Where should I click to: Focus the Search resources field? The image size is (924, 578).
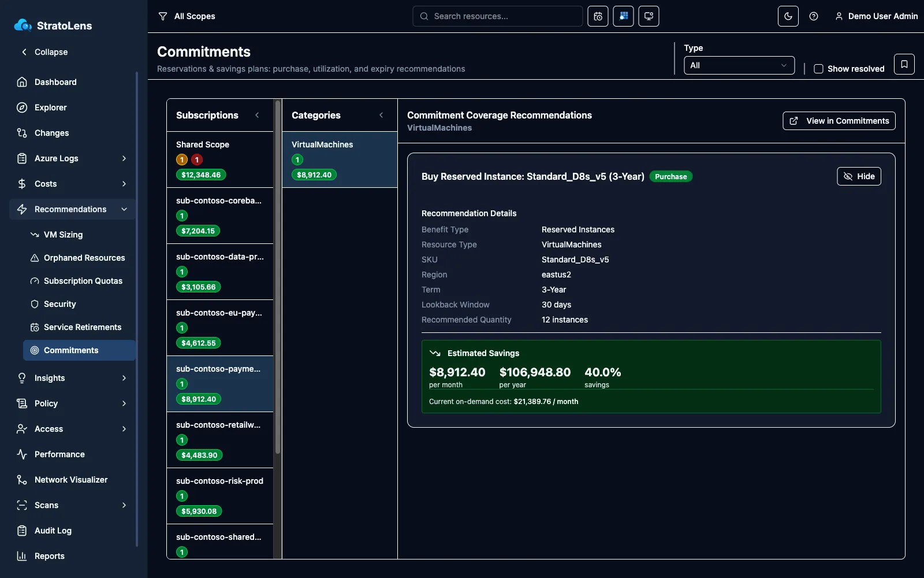tap(497, 16)
